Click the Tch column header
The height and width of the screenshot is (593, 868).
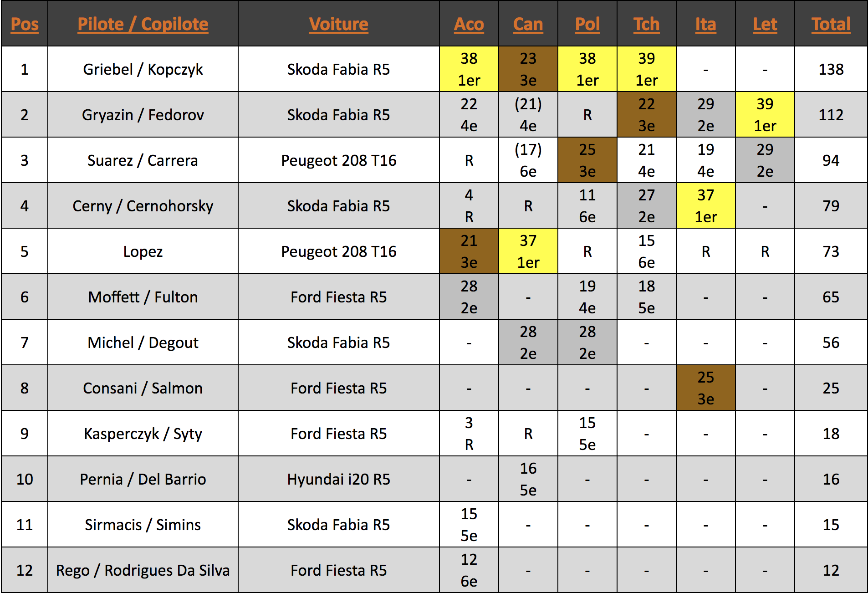[x=646, y=24]
